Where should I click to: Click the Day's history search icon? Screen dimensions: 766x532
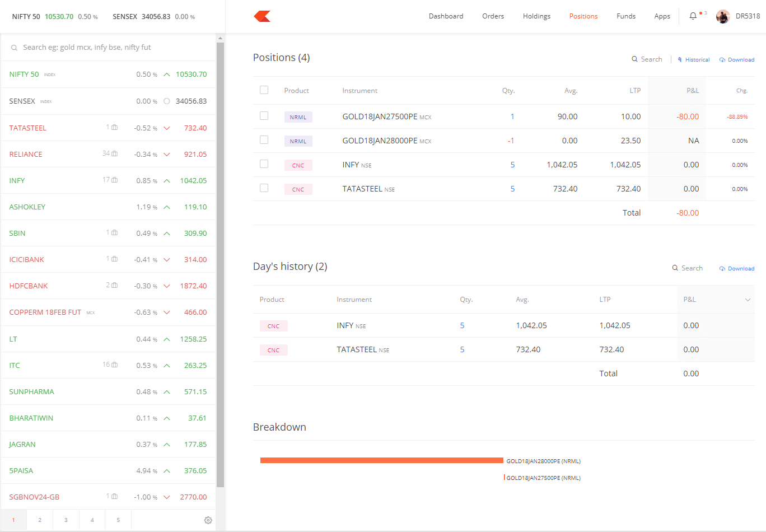click(675, 268)
